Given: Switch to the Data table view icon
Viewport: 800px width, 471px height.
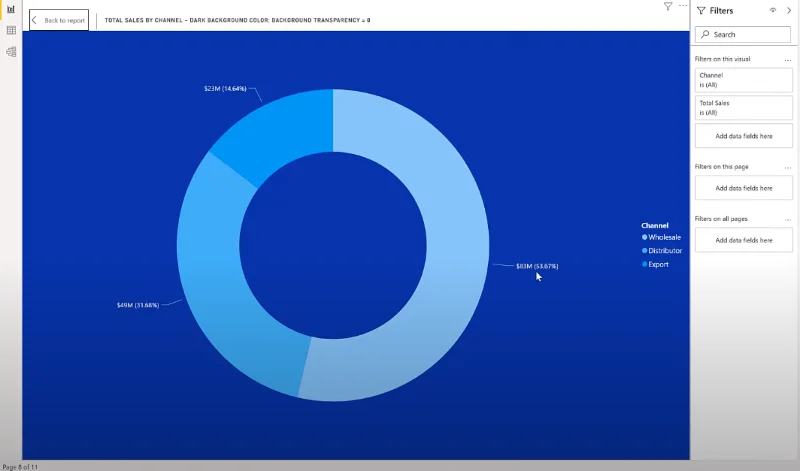Looking at the screenshot, I should click(x=11, y=31).
